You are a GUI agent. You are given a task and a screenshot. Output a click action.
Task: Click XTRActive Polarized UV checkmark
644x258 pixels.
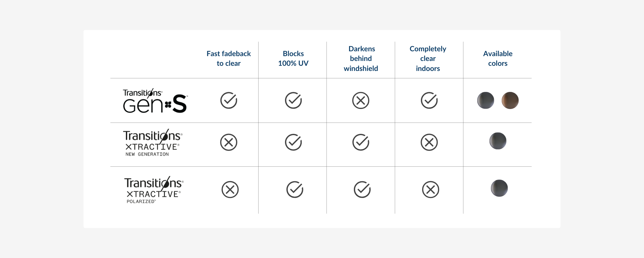[295, 189]
